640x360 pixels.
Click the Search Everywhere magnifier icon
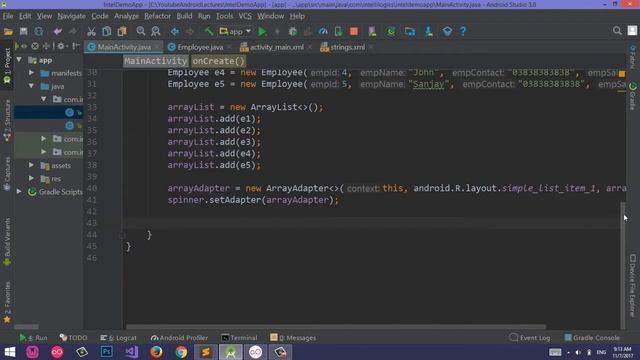[x=617, y=31]
